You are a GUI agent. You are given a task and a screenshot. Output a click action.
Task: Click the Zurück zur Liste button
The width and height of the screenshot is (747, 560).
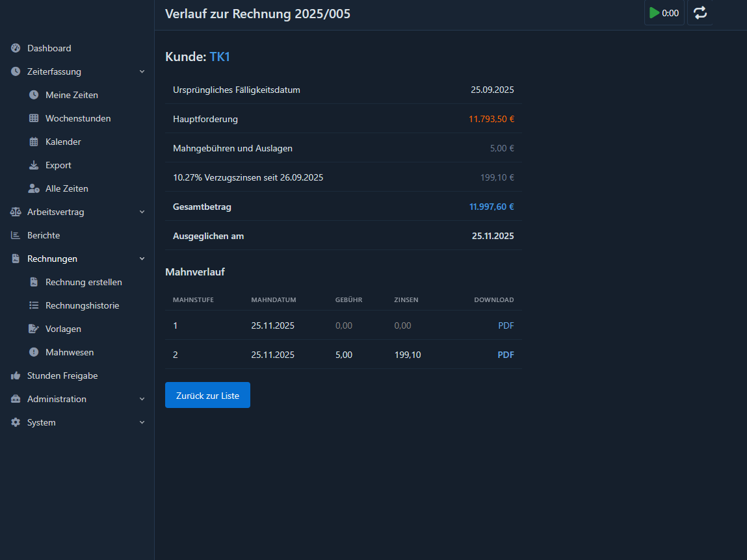click(207, 395)
